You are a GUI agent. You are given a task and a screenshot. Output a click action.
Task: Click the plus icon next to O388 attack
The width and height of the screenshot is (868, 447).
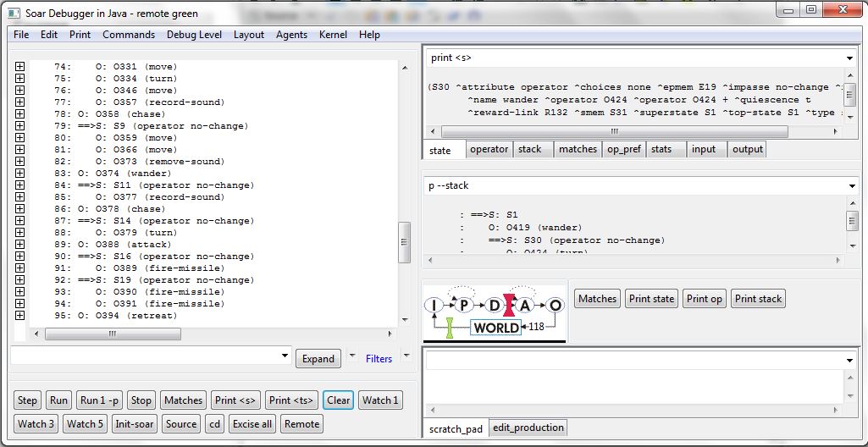[x=19, y=244]
